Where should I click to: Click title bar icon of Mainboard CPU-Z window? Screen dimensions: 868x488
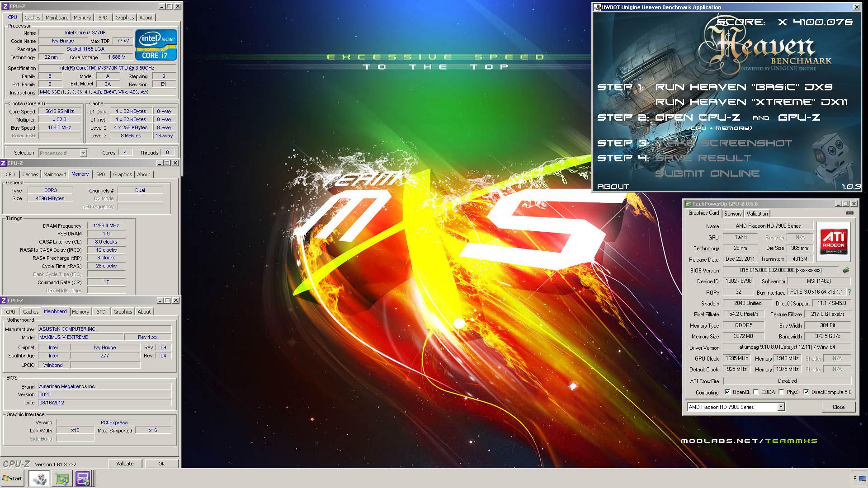tap(4, 300)
